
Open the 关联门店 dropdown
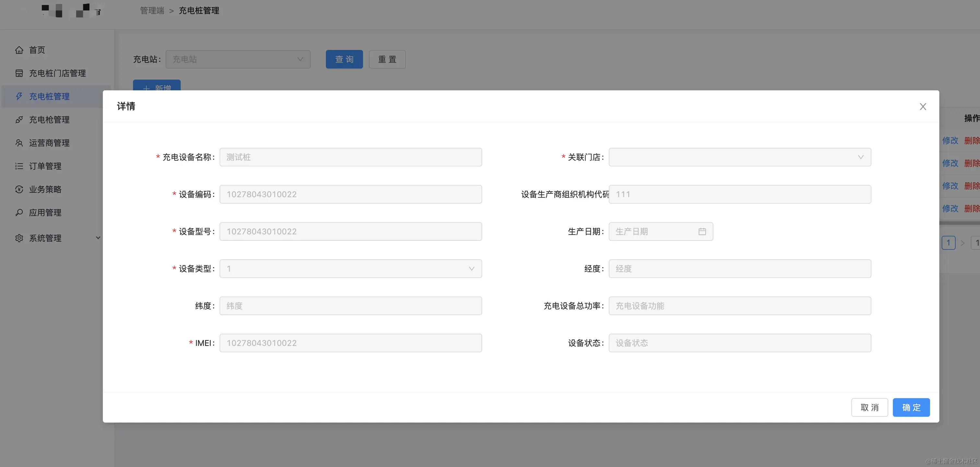tap(739, 157)
